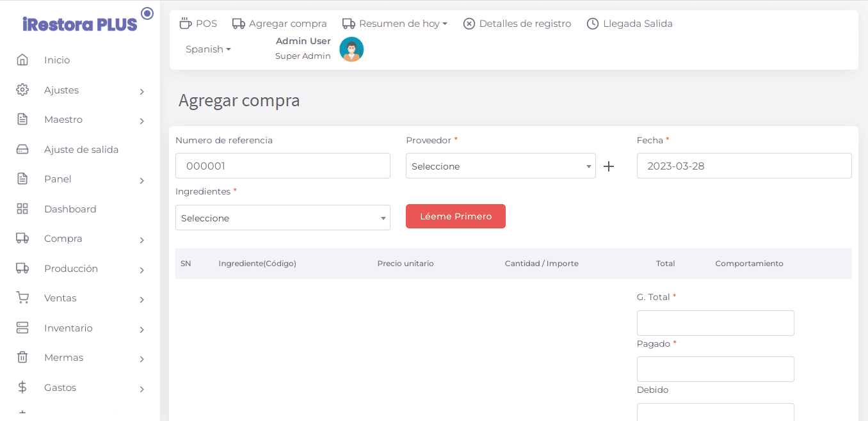This screenshot has width=868, height=421.
Task: Click the Fecha date input field
Action: 744,166
